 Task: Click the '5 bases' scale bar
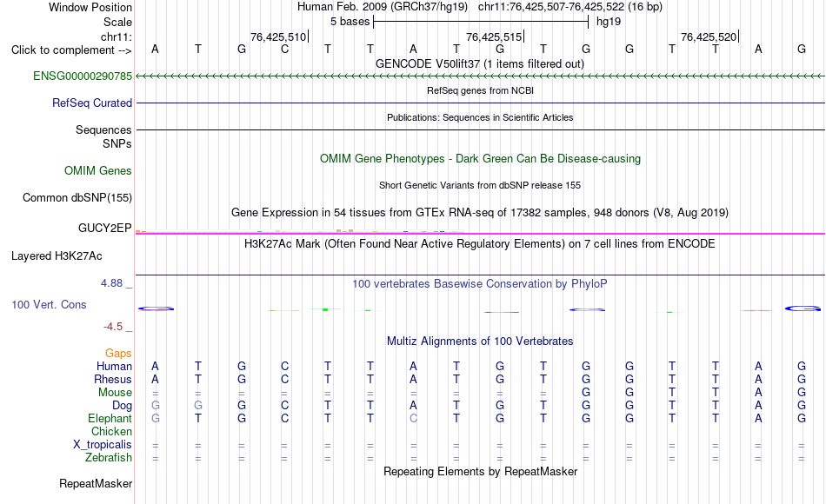(481, 22)
